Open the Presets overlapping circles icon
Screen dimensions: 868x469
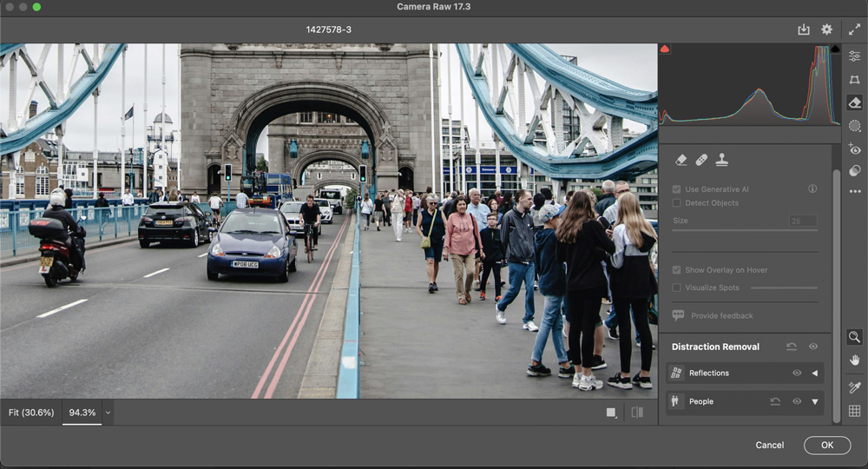point(855,170)
